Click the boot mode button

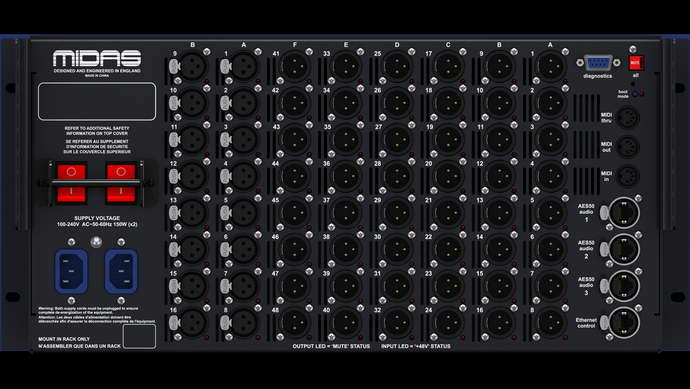tap(635, 94)
